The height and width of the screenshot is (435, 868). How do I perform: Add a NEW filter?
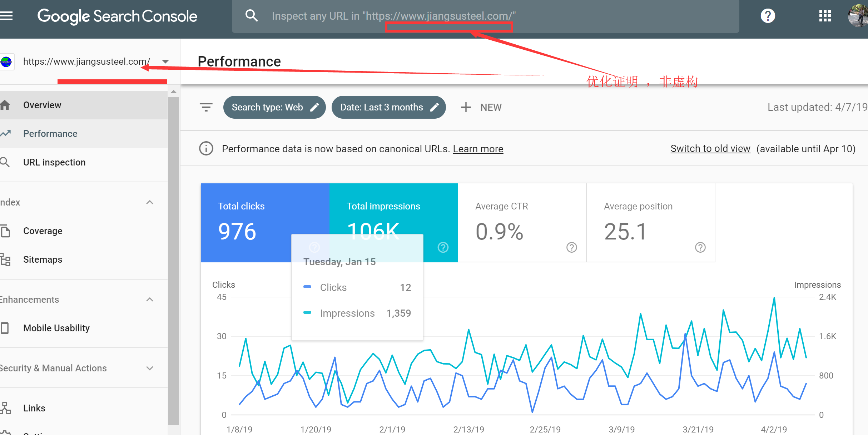point(481,107)
